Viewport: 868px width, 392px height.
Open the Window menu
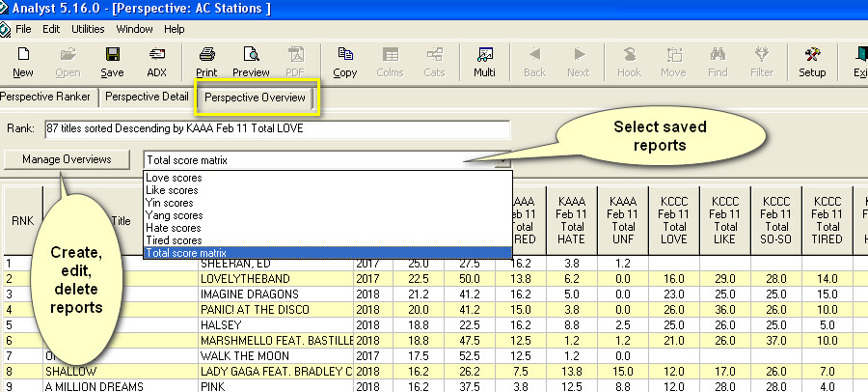pos(134,29)
